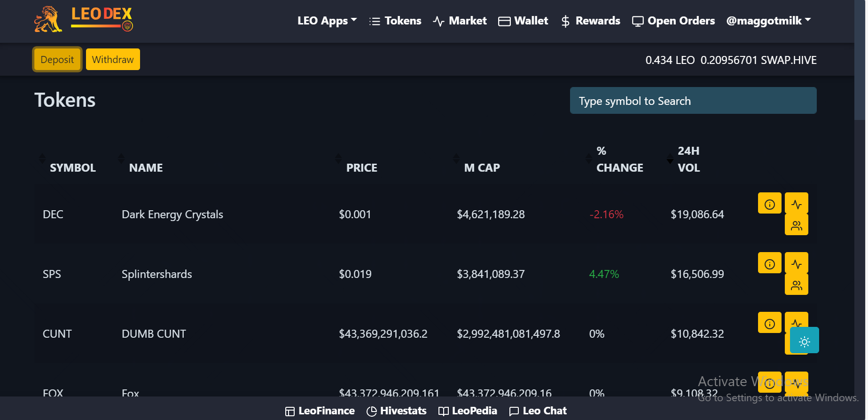Open the market chart icon for SPS
The width and height of the screenshot is (868, 420).
(797, 263)
